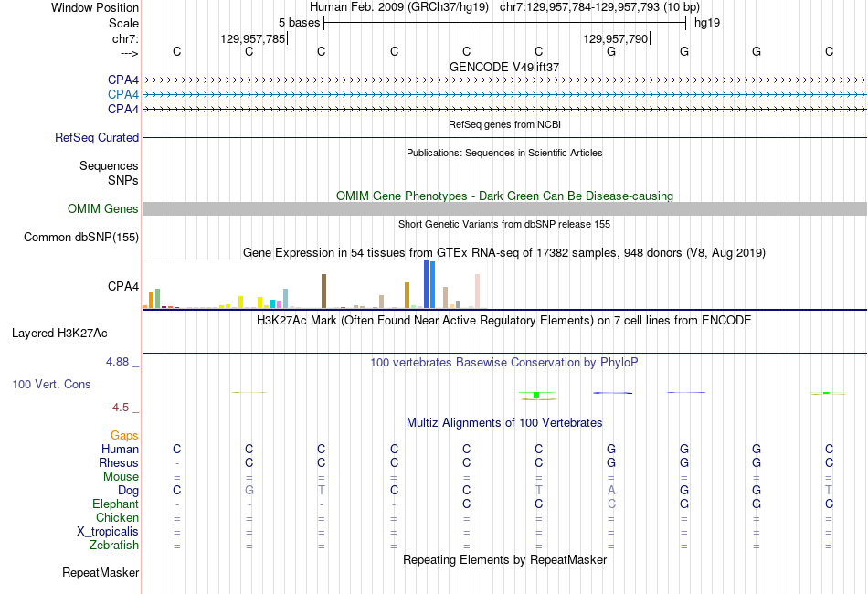The image size is (868, 594).
Task: Click the Chicken species label
Action: [117, 517]
